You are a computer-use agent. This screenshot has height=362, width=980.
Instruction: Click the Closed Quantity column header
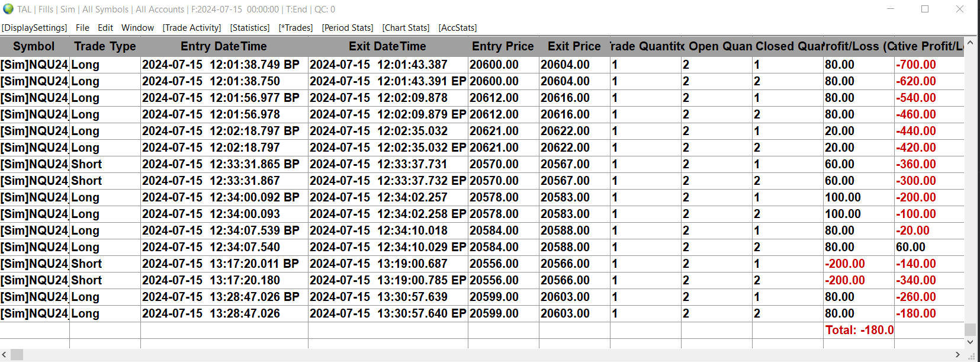[788, 46]
